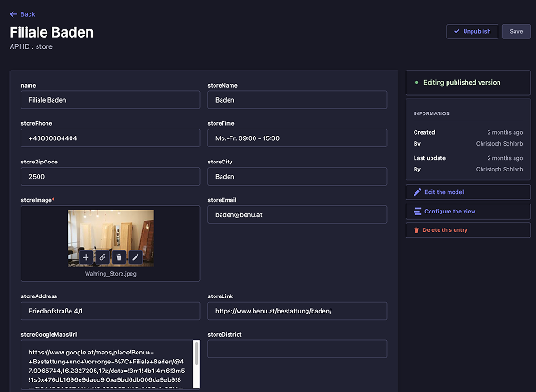The height and width of the screenshot is (392, 536).
Task: Click the red trash icon beside Delete
Action: click(416, 230)
